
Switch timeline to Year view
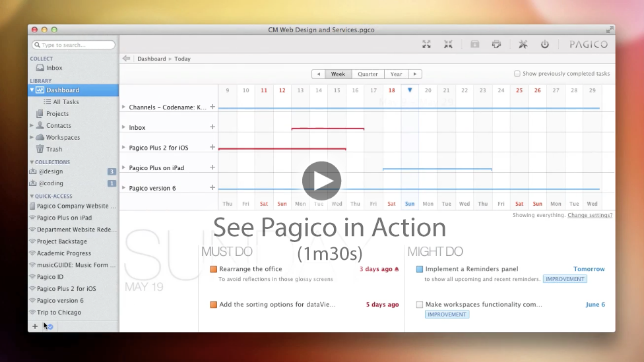397,74
